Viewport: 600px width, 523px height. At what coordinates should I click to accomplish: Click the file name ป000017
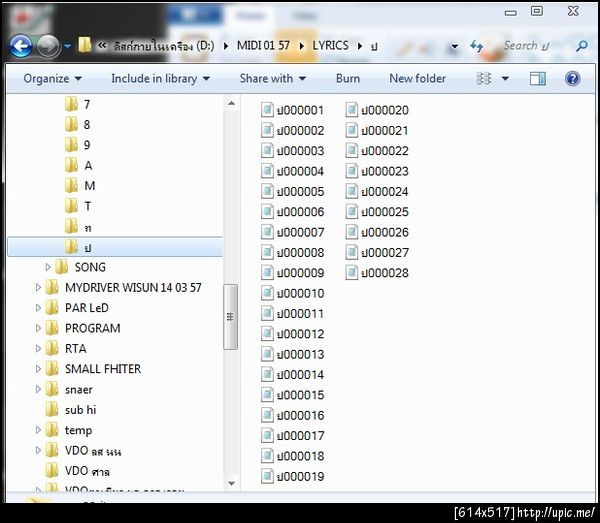(300, 436)
